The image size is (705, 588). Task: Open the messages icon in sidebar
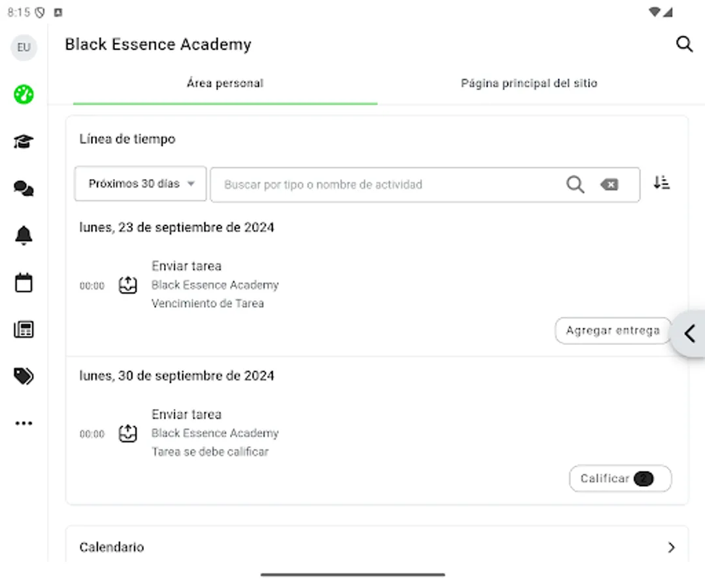(x=24, y=189)
